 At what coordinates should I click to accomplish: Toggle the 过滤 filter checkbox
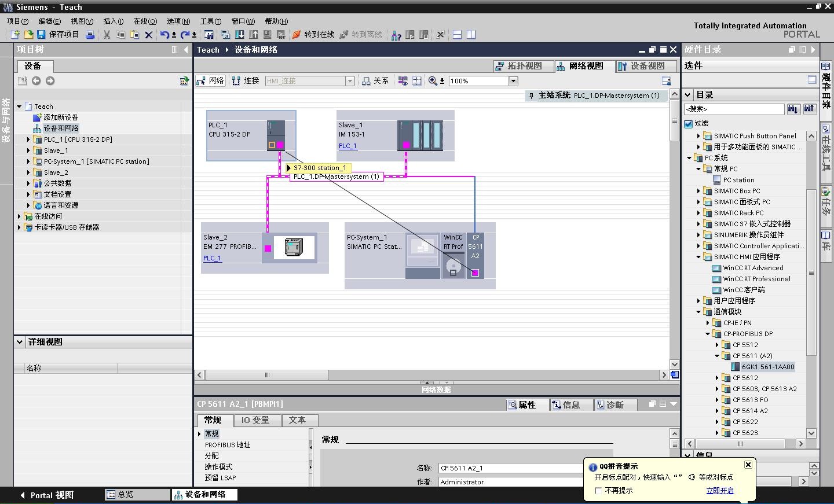pyautogui.click(x=689, y=123)
